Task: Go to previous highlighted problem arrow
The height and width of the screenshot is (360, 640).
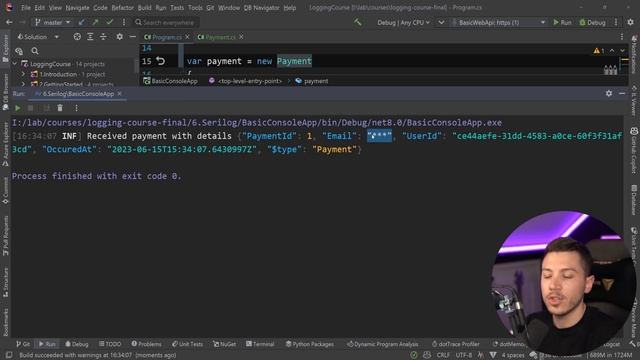Action: [x=612, y=51]
